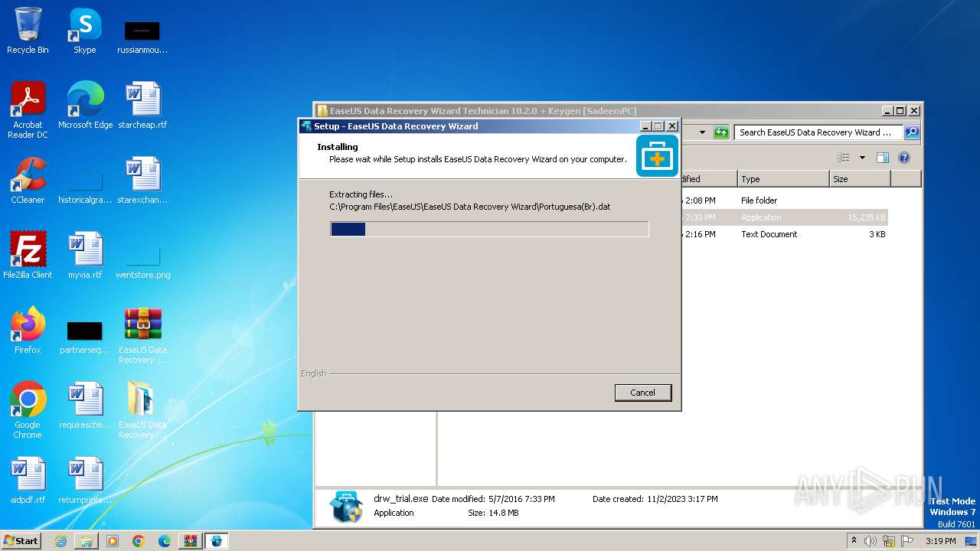Open historicalgra... desktop file

coord(85,185)
